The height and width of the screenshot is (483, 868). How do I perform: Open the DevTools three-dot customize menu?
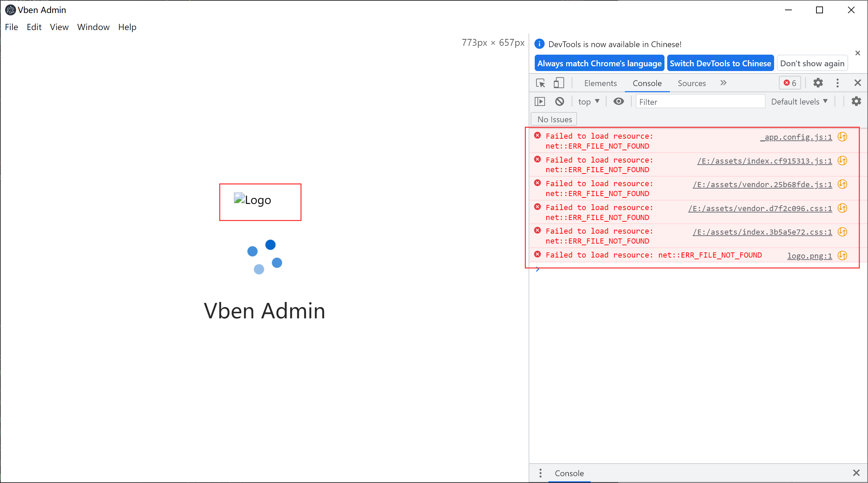click(837, 83)
